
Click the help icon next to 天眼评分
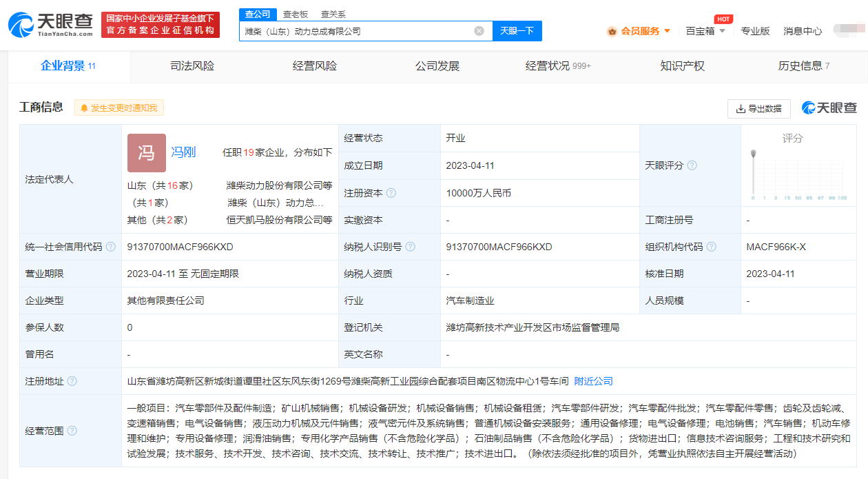click(x=692, y=165)
